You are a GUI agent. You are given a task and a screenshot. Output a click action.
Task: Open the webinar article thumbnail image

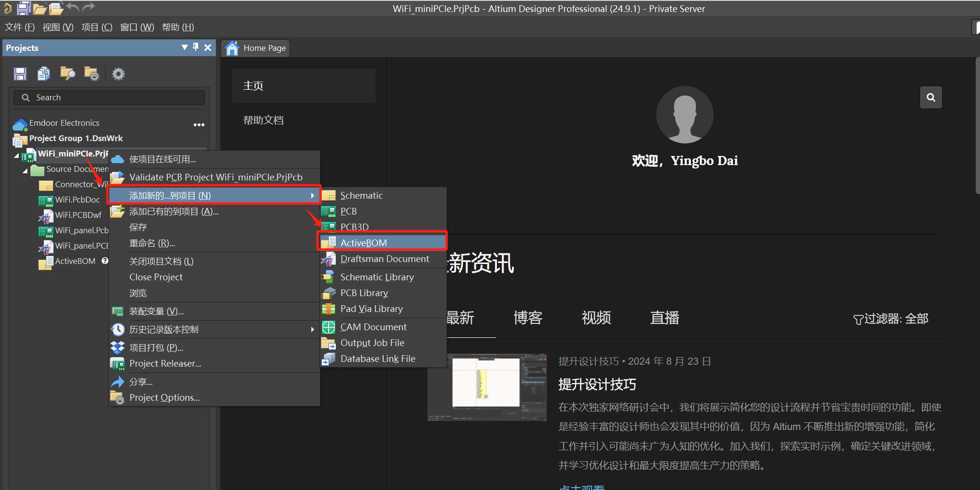[486, 387]
